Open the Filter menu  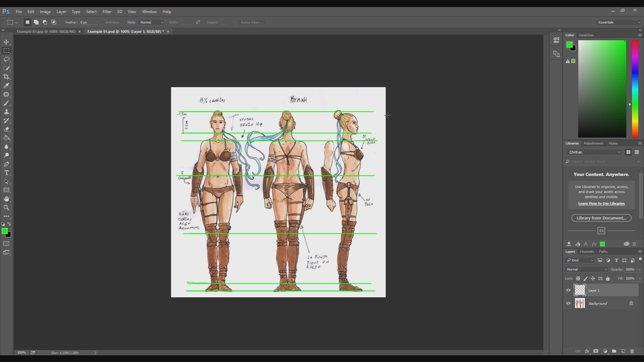pyautogui.click(x=107, y=11)
